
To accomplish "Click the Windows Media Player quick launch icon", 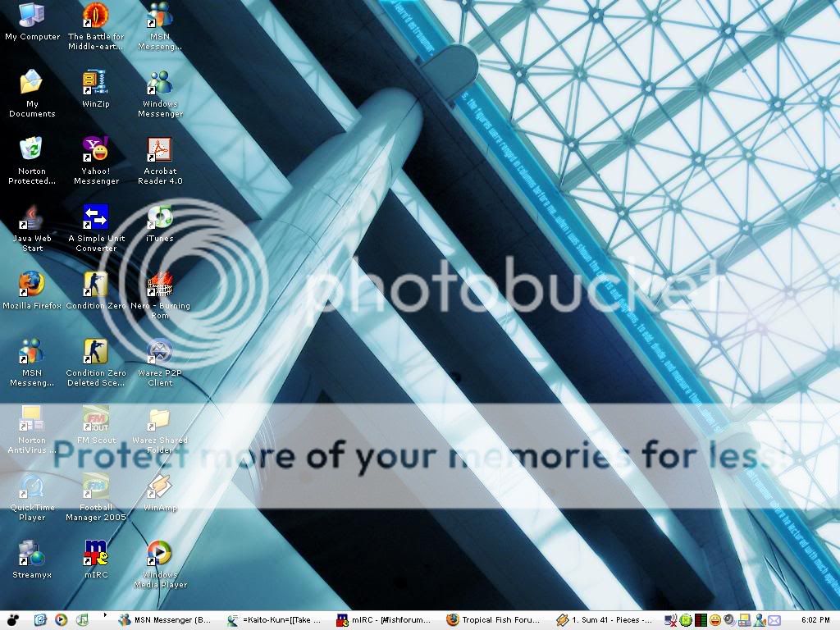I will pos(61,620).
